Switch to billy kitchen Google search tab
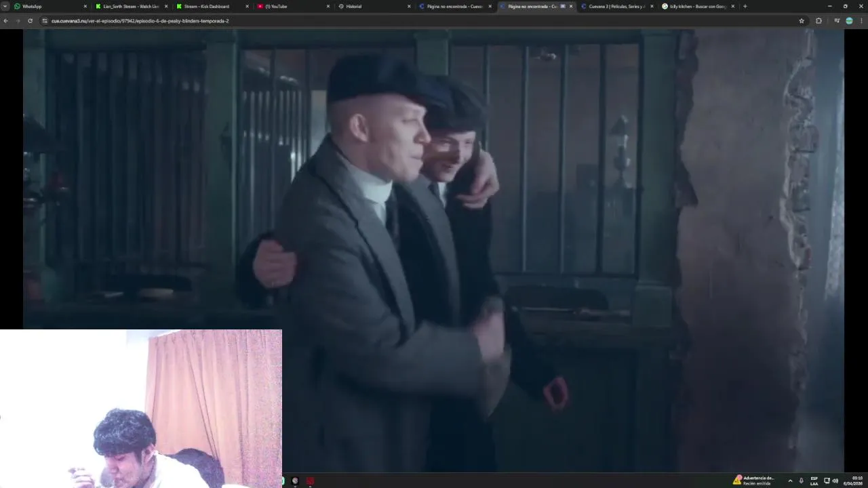Viewport: 868px width, 488px height. coord(697,6)
